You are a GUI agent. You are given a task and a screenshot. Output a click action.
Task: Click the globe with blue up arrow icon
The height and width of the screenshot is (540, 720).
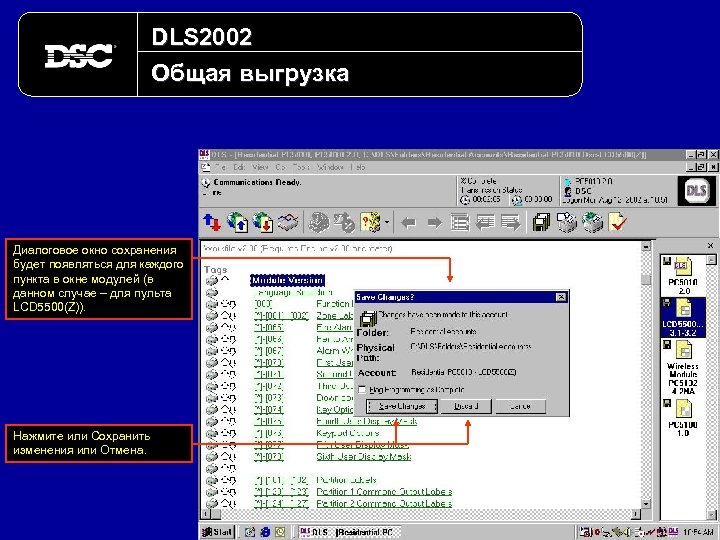(x=237, y=223)
